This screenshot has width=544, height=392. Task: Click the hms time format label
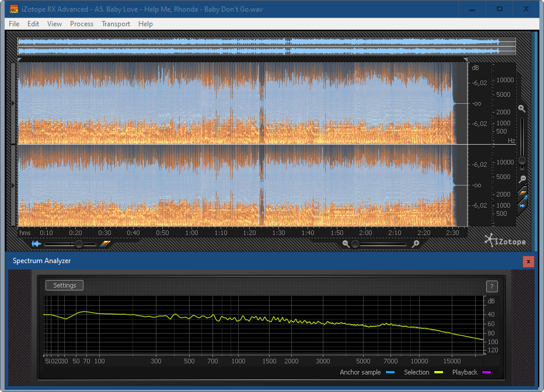pos(25,233)
